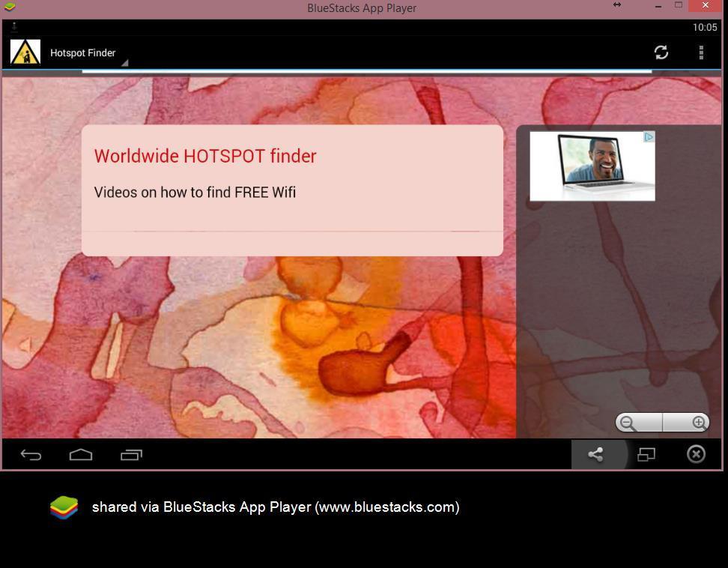The width and height of the screenshot is (728, 568).
Task: Open Videos on how to find FREE Wifi
Action: (x=195, y=193)
